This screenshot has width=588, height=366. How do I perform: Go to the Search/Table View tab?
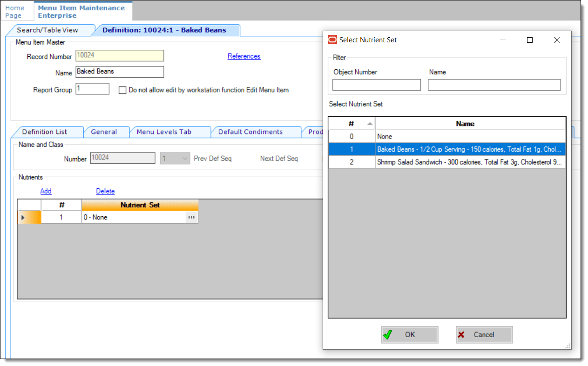pyautogui.click(x=50, y=30)
